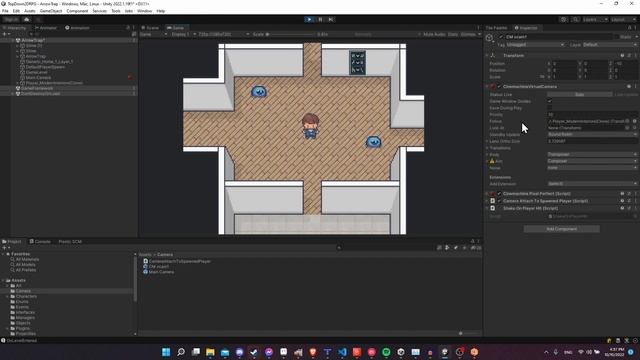Expand the Player_ModernInteriorsClone object
This screenshot has height=360, width=640.
pos(17,83)
